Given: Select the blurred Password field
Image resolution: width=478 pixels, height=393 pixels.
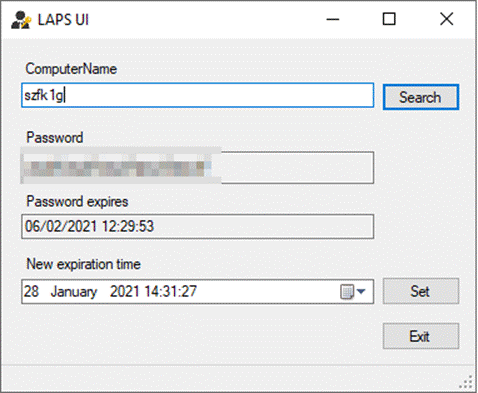Looking at the screenshot, I should (197, 166).
